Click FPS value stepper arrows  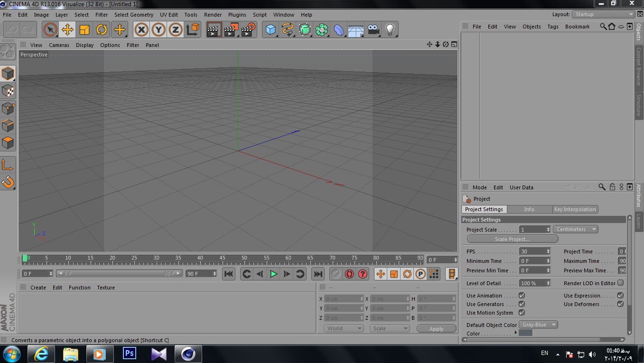(548, 251)
